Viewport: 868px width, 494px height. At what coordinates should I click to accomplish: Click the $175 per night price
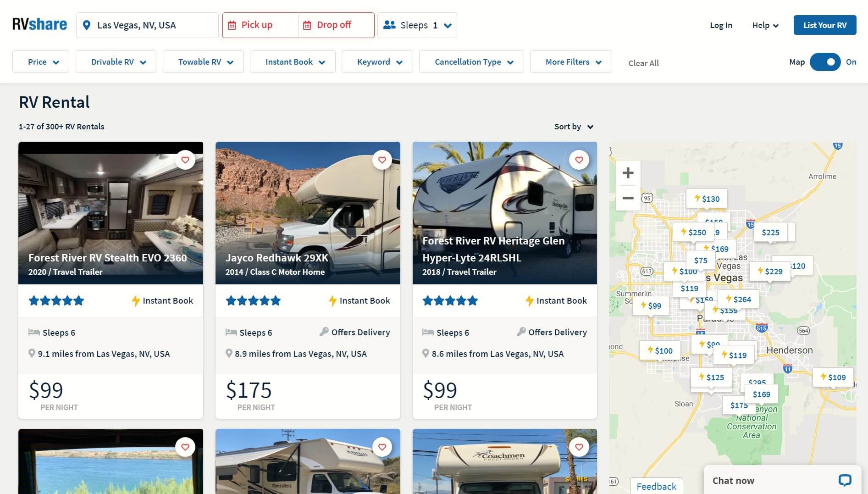pyautogui.click(x=249, y=390)
